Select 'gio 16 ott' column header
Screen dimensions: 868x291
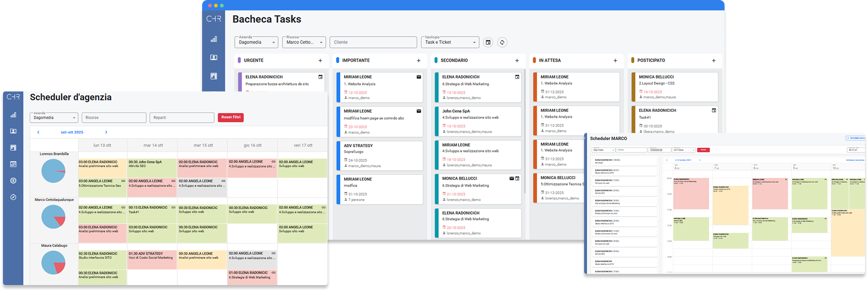click(x=253, y=145)
